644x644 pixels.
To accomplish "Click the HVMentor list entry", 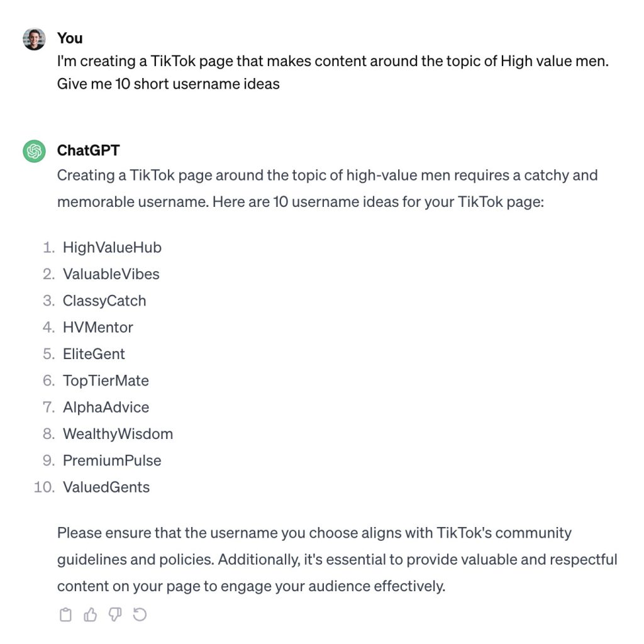I will (97, 327).
